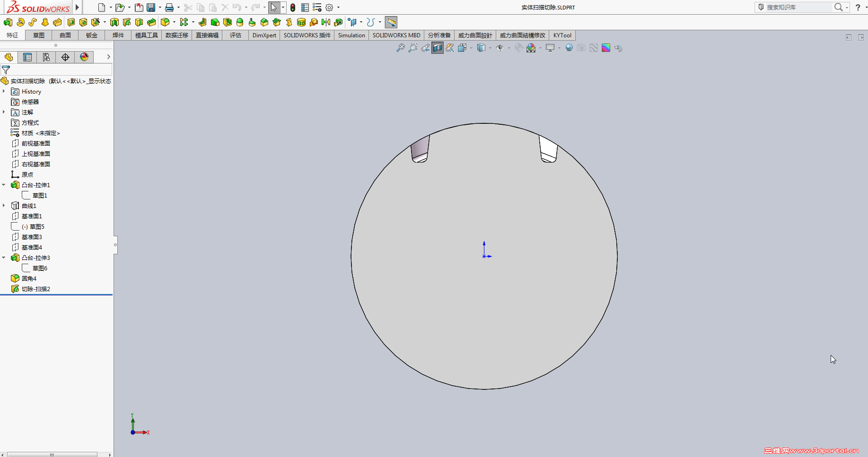Switch to the 钣金 tab
Screen dimensions: 868x457
(92, 35)
